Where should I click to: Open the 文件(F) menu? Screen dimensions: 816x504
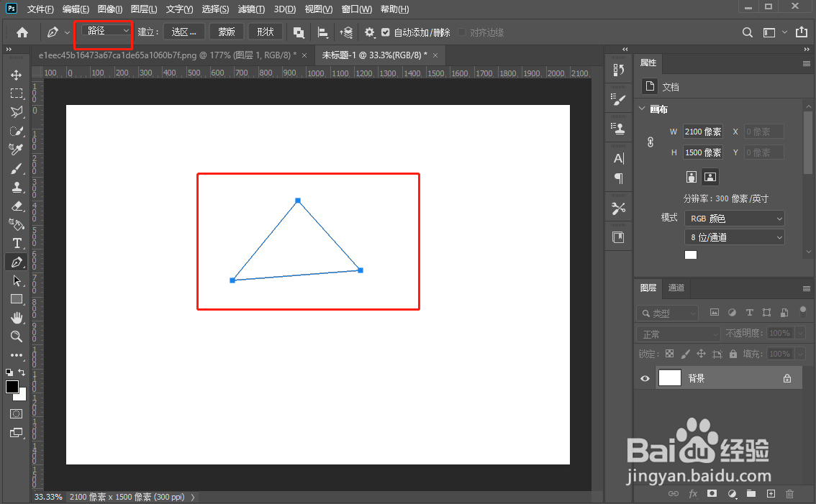pos(40,9)
